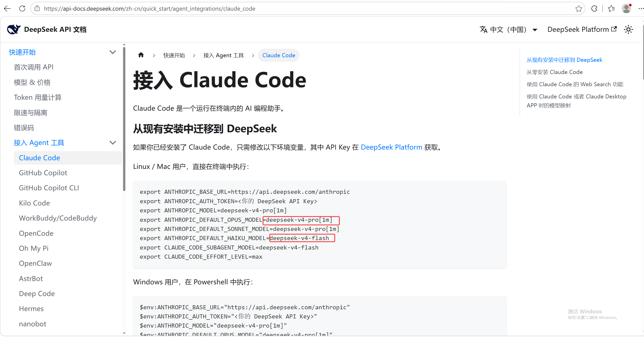
Task: Open Token 用量计算 sidebar page
Action: click(x=38, y=97)
